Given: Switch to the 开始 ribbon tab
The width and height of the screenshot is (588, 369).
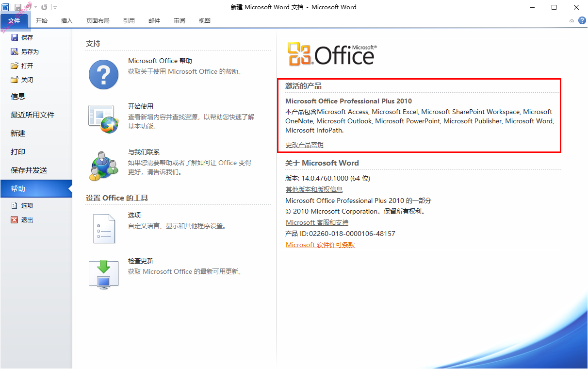Looking at the screenshot, I should tap(42, 21).
